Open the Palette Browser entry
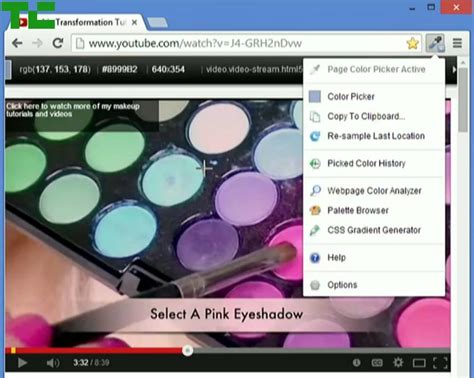Screen dimensions: 474x378 coord(374,210)
